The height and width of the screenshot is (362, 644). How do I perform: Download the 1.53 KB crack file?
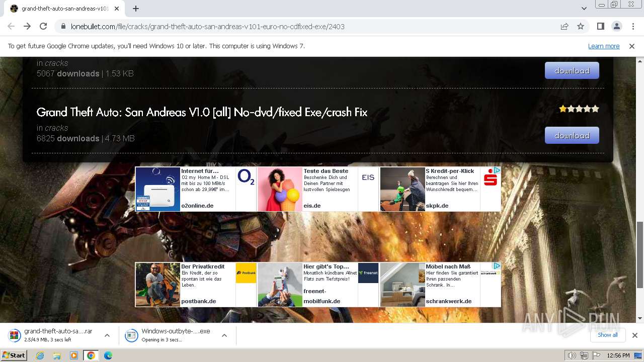pos(572,70)
